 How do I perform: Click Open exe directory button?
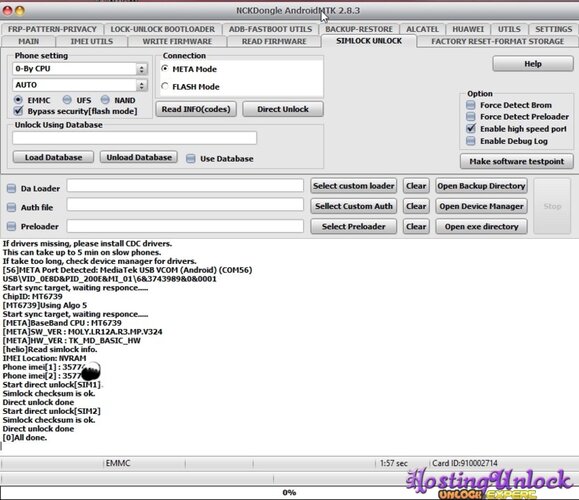pyautogui.click(x=481, y=226)
